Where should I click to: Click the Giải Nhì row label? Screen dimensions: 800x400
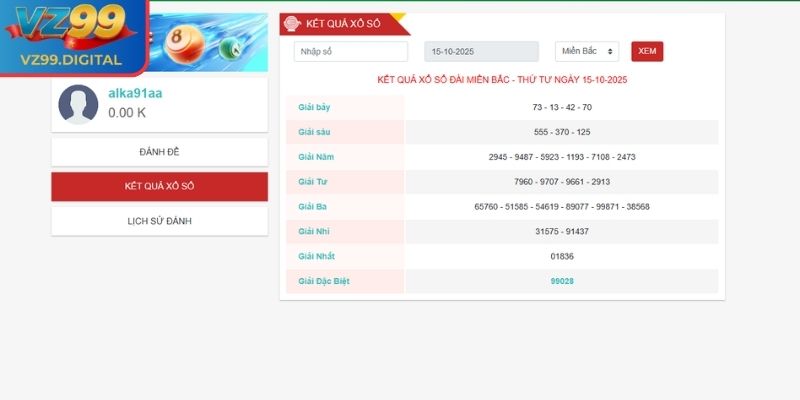click(x=314, y=231)
